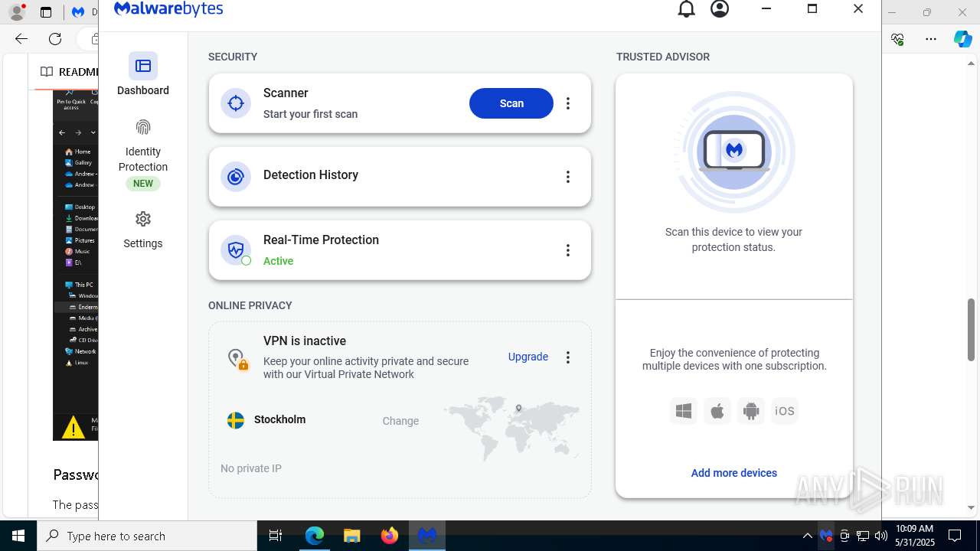The image size is (980, 551).
Task: Click the Dashboard panel icon
Action: (143, 66)
